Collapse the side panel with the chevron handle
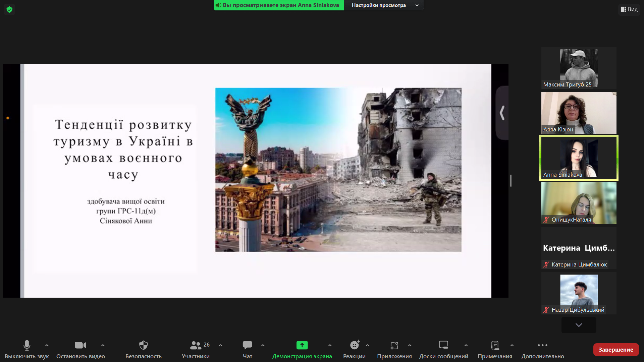 coord(502,113)
